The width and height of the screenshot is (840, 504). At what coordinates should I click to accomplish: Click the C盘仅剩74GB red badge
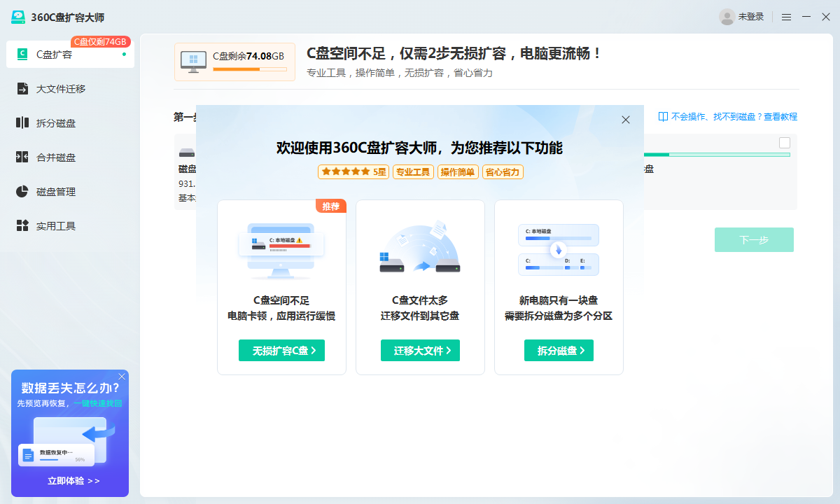(101, 42)
